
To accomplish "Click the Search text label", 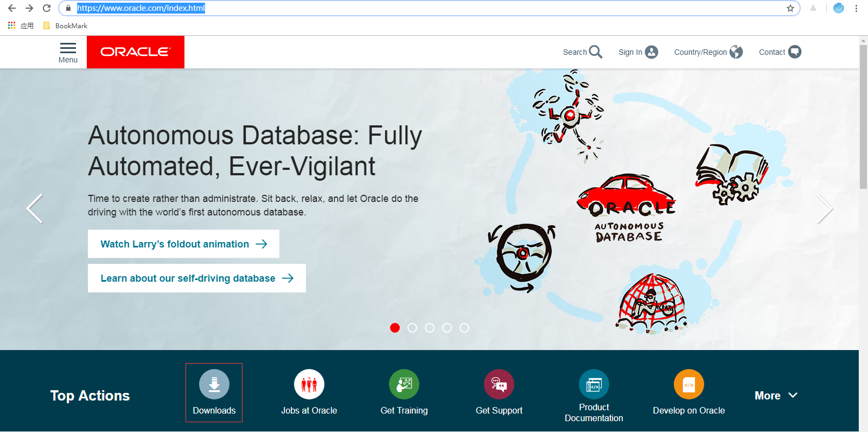I will click(x=575, y=52).
